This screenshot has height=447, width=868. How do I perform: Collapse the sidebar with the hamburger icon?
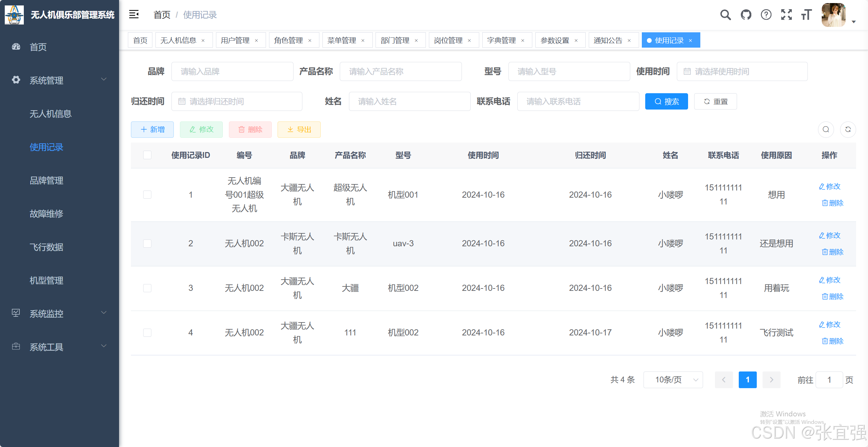pyautogui.click(x=134, y=14)
